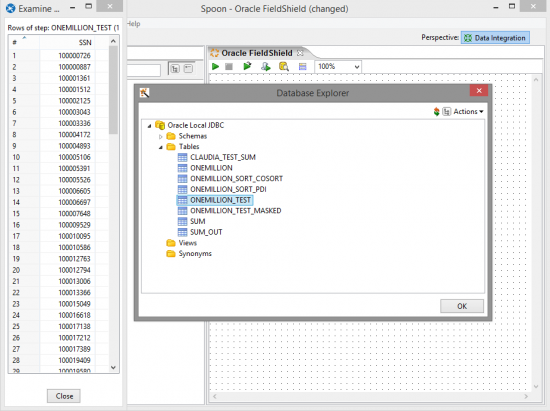Select Oracle Local JDBC connection
This screenshot has height=411, width=550.
196,125
